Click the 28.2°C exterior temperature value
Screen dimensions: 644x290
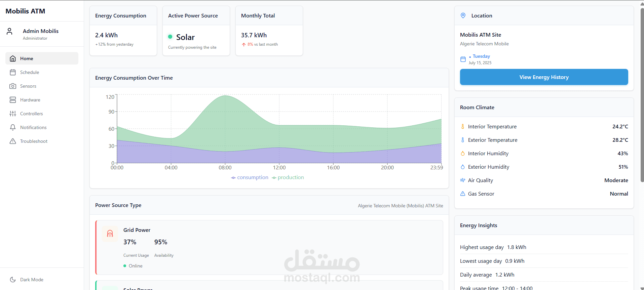(620, 140)
